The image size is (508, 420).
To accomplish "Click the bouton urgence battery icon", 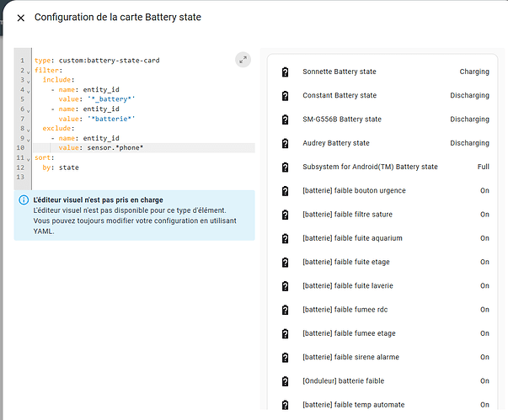I will [x=285, y=191].
